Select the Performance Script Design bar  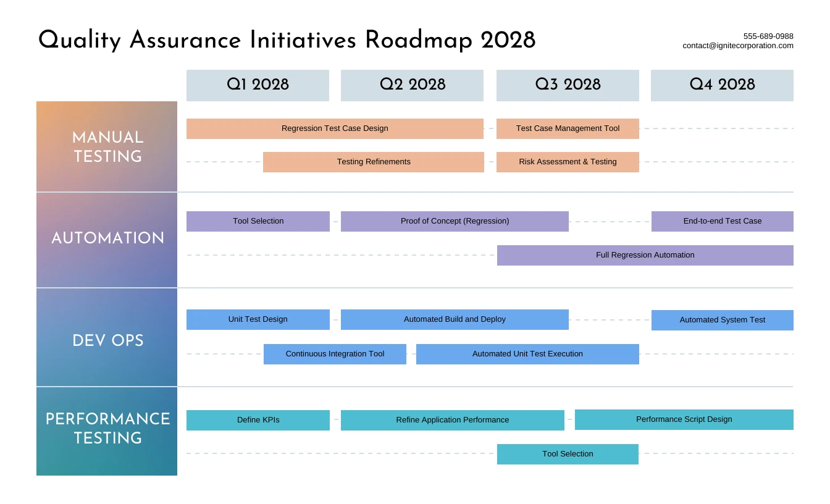click(x=684, y=419)
